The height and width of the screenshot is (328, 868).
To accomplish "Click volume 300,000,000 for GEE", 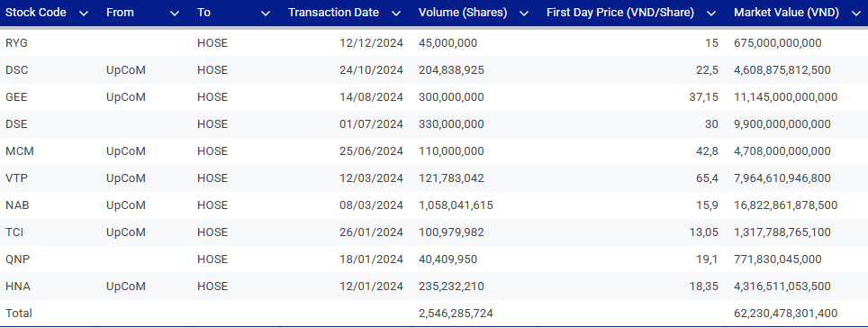I will pyautogui.click(x=451, y=97).
